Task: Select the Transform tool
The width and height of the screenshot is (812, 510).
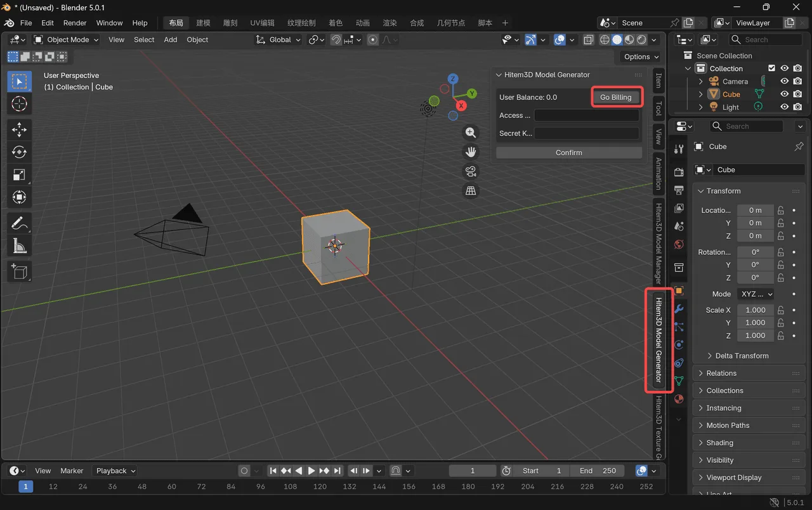Action: pyautogui.click(x=20, y=197)
